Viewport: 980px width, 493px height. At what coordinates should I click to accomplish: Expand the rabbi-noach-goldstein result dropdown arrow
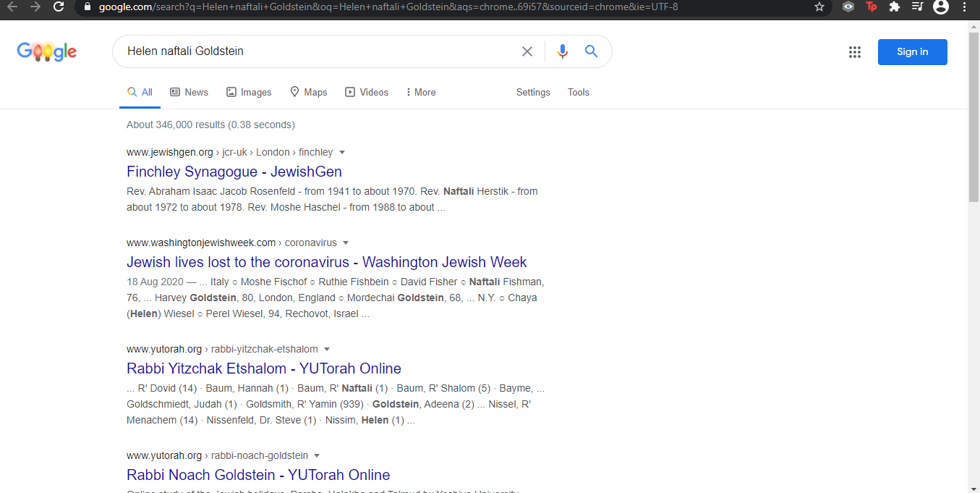point(317,456)
